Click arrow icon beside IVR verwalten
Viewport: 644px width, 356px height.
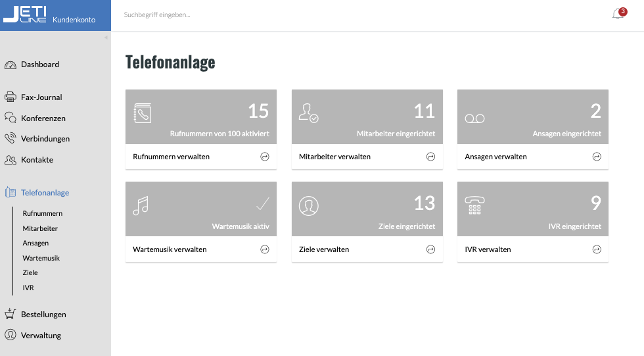click(x=597, y=249)
